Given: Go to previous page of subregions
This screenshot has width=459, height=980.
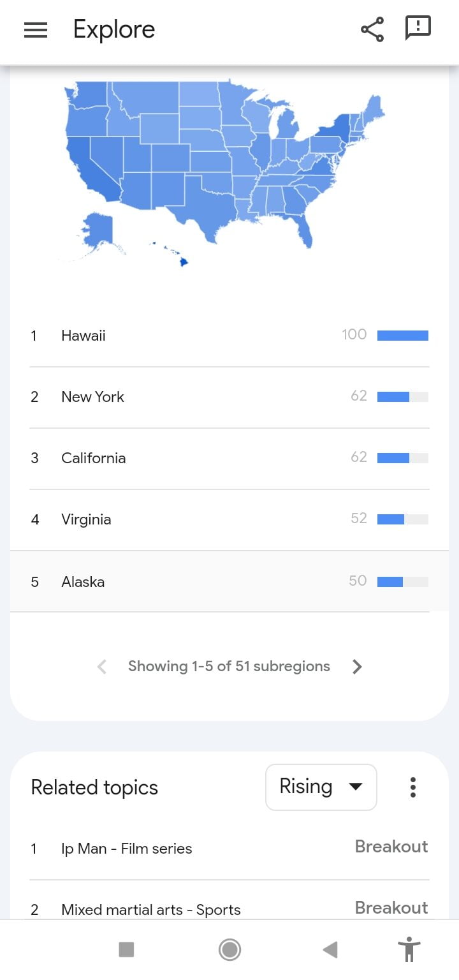Looking at the screenshot, I should tap(102, 667).
